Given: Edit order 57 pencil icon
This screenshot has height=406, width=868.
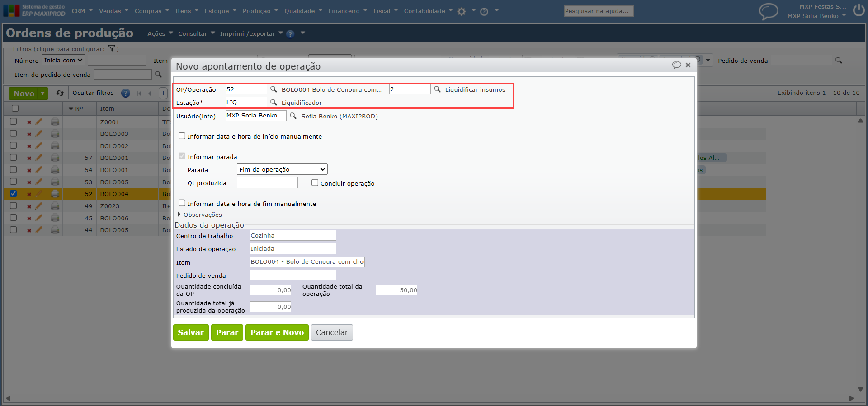Looking at the screenshot, I should click(x=39, y=158).
